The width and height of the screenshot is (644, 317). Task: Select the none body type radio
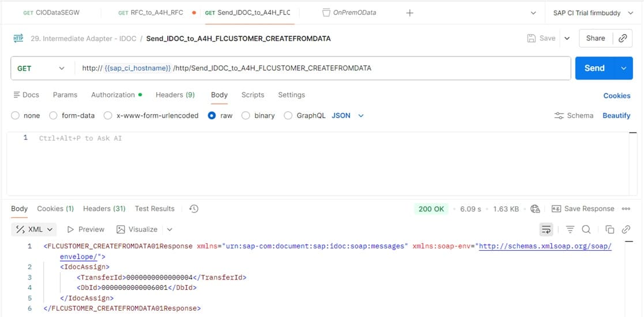point(16,115)
